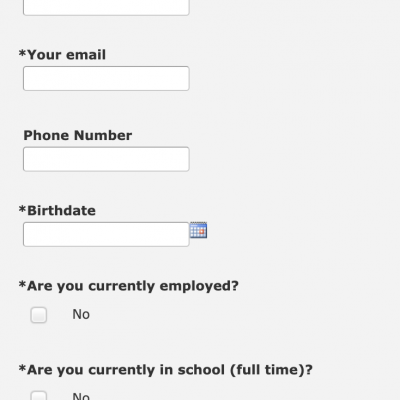Click the Your email field label
This screenshot has height=400, width=400.
62,55
